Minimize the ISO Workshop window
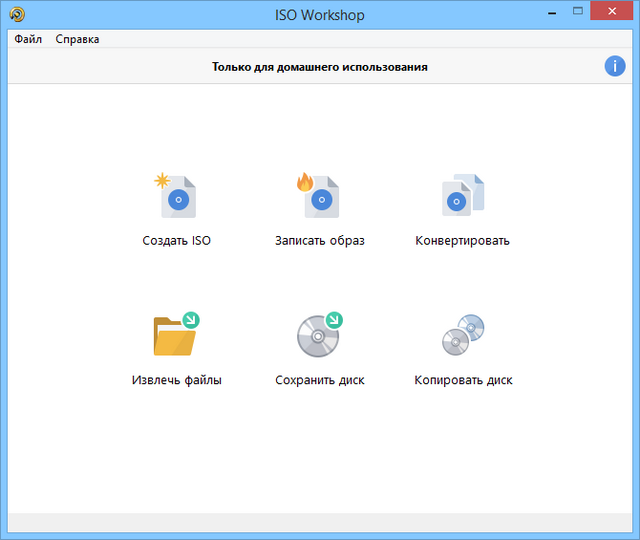The width and height of the screenshot is (640, 540). tap(552, 12)
